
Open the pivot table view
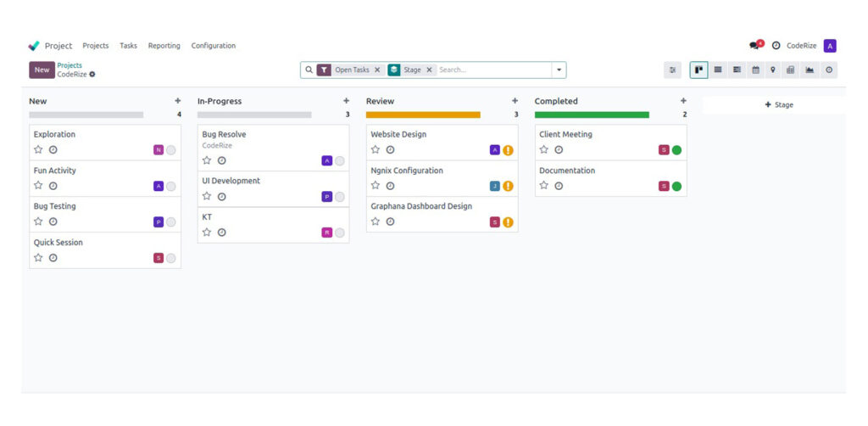[x=791, y=70]
